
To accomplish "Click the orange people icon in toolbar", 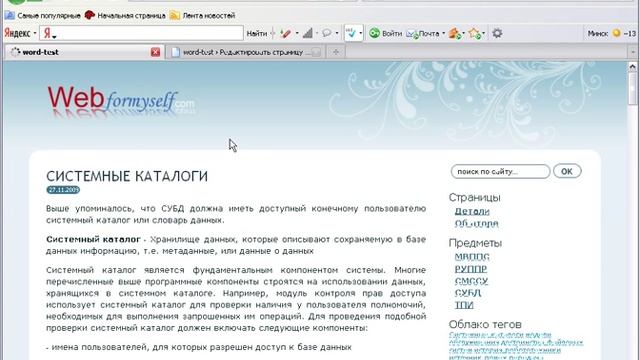I will [x=454, y=33].
